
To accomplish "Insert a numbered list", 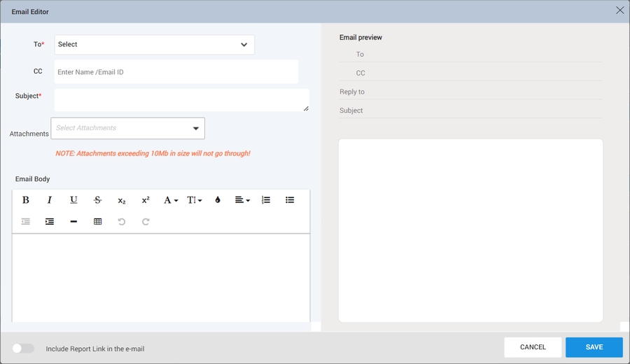I will (x=266, y=200).
